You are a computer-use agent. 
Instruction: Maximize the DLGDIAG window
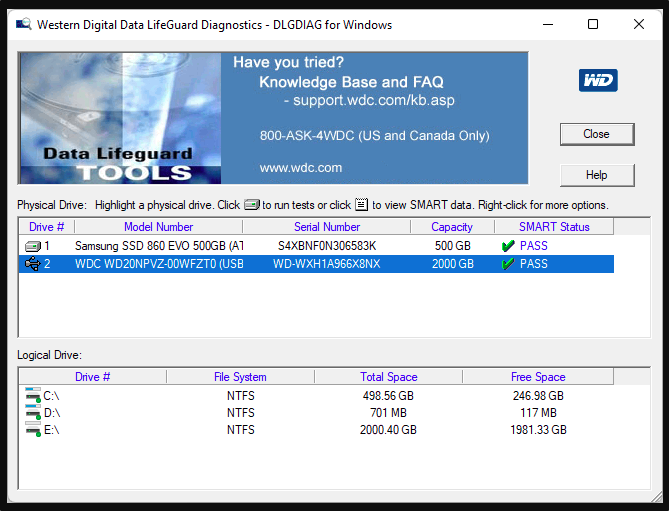(593, 24)
